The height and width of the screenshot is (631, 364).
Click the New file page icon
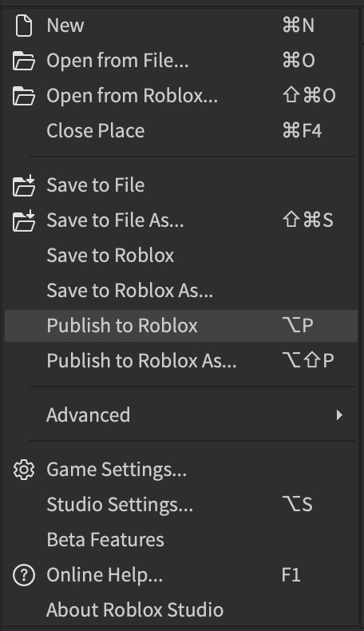pos(24,26)
